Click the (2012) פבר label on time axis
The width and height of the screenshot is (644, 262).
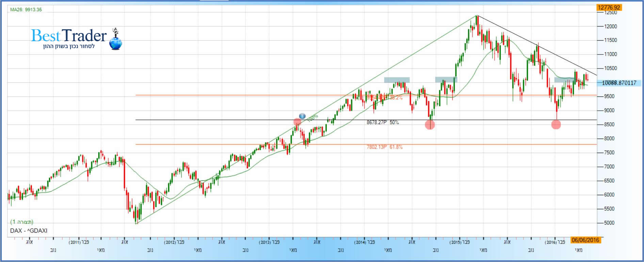tap(174, 242)
